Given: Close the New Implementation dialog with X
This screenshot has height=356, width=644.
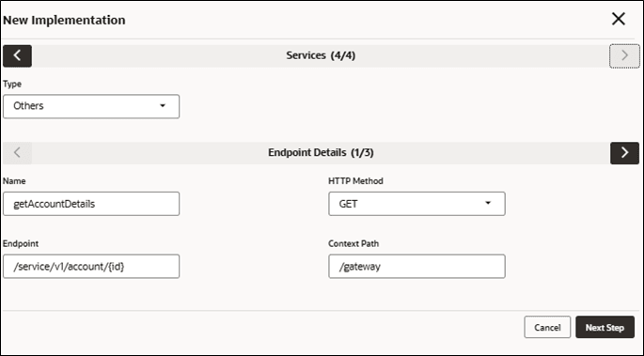Looking at the screenshot, I should (618, 19).
